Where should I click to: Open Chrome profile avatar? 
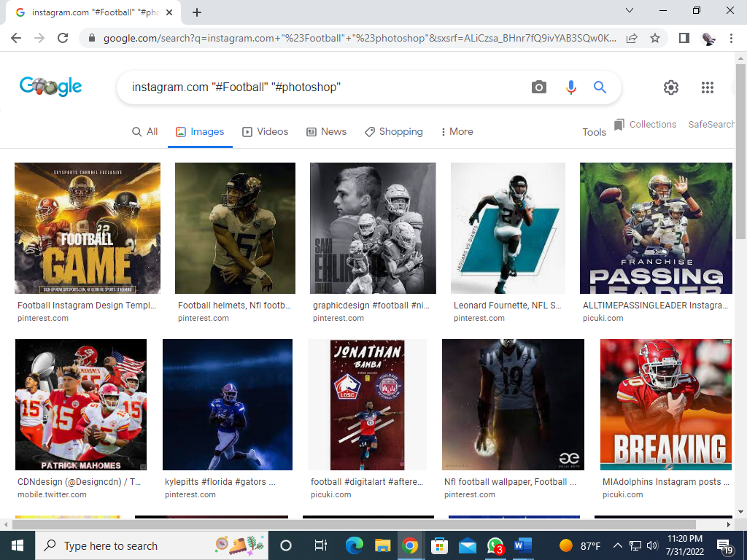pos(708,38)
